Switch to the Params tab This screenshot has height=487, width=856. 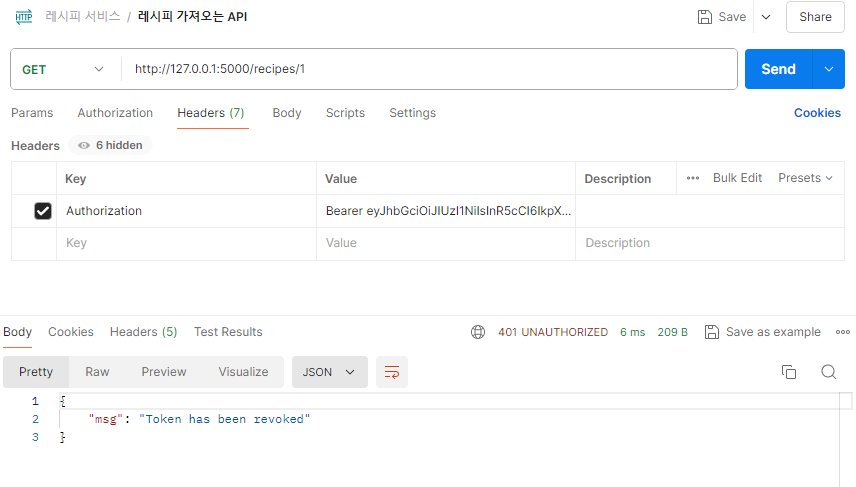click(x=32, y=113)
